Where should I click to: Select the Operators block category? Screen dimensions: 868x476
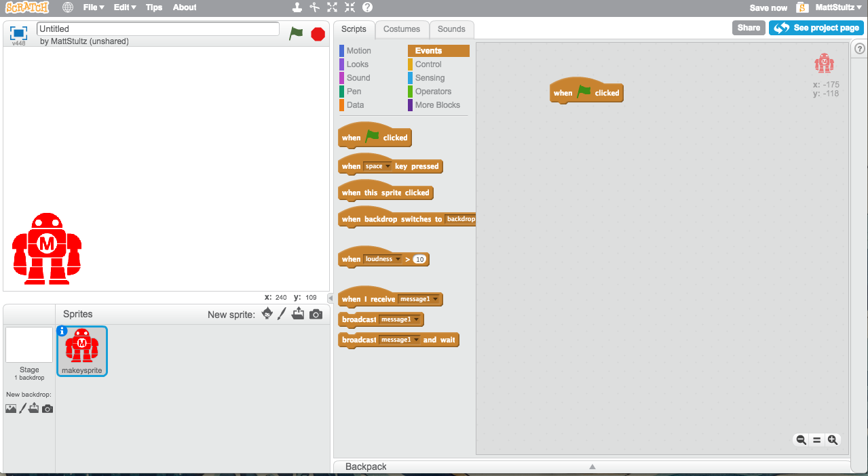point(433,92)
